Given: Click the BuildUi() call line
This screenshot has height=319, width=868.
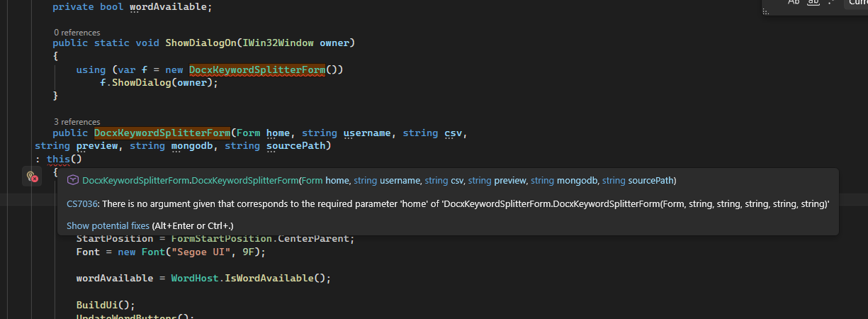Looking at the screenshot, I should point(106,305).
